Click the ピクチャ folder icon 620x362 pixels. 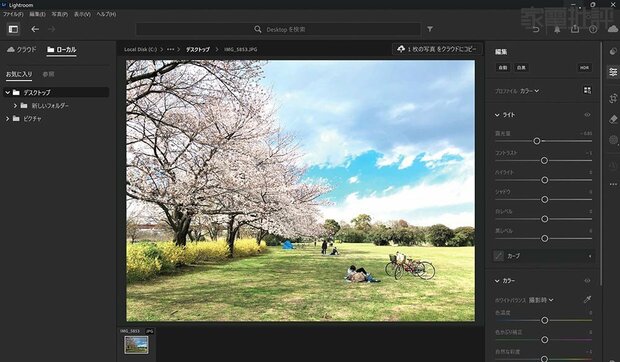pyautogui.click(x=16, y=119)
